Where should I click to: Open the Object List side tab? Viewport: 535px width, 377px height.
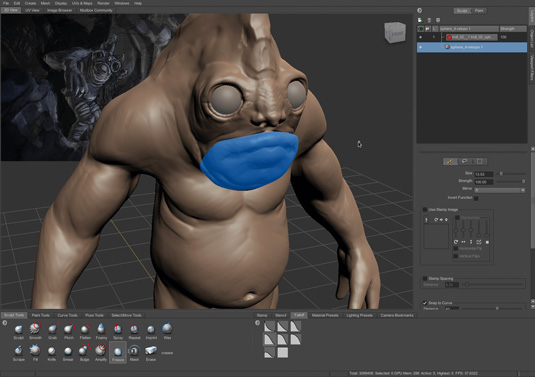coord(532,38)
